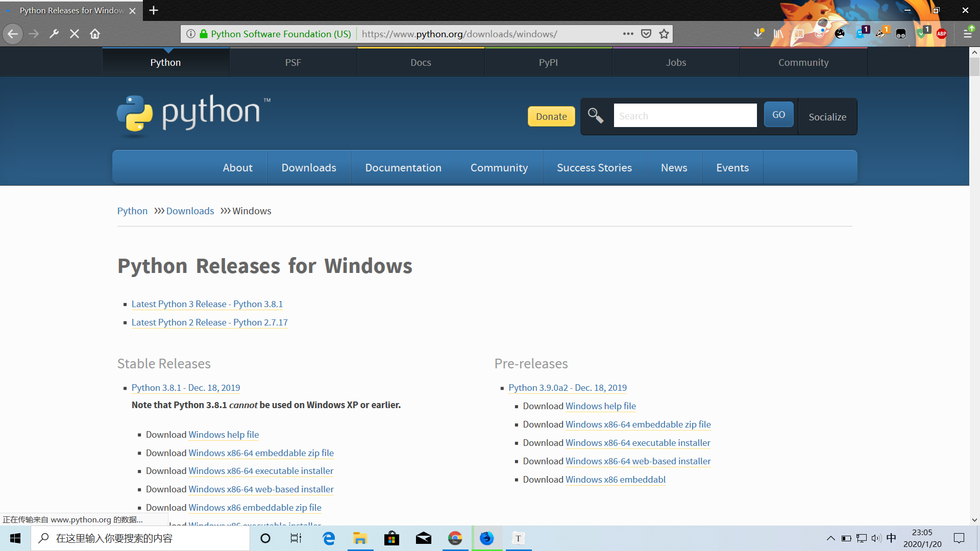Open Adblock Plus ABP icon
Image resolution: width=980 pixels, height=551 pixels.
coord(942,34)
